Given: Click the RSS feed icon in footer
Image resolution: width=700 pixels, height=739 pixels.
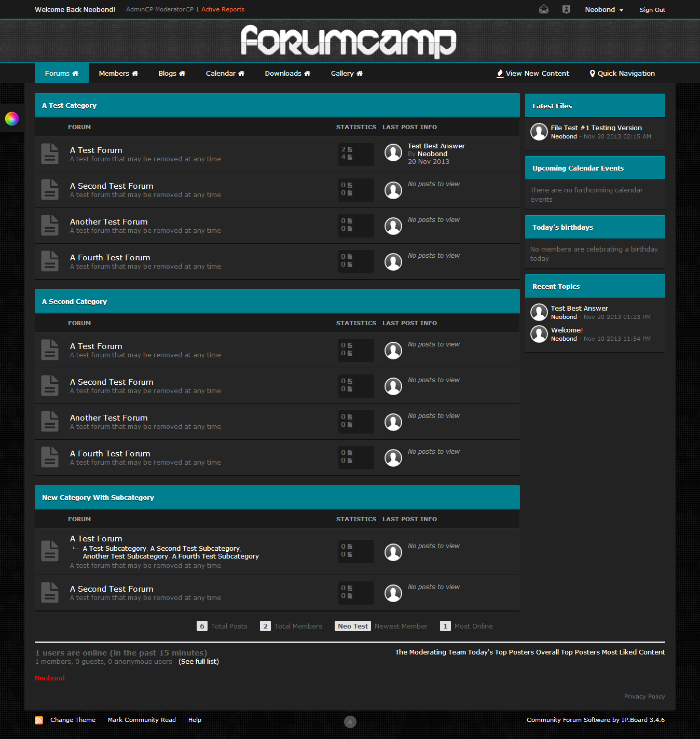Looking at the screenshot, I should (39, 720).
